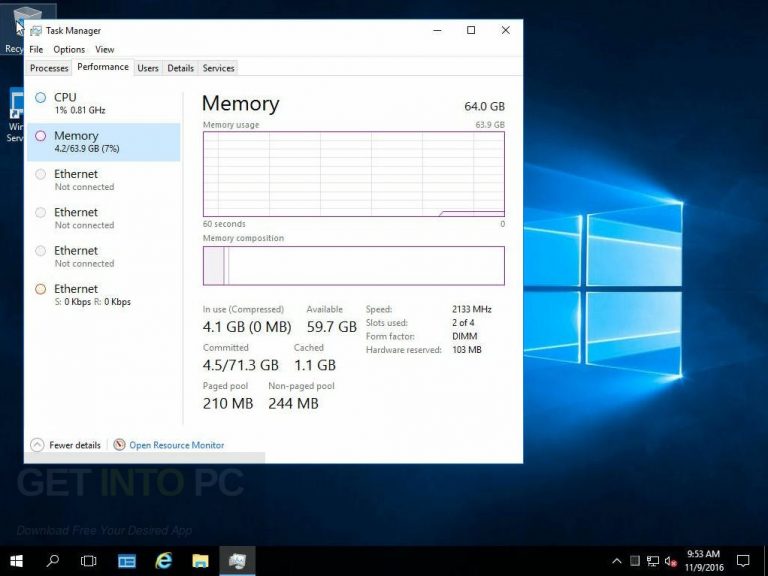768x576 pixels.
Task: Launch Internet Explorer from the taskbar
Action: click(164, 561)
